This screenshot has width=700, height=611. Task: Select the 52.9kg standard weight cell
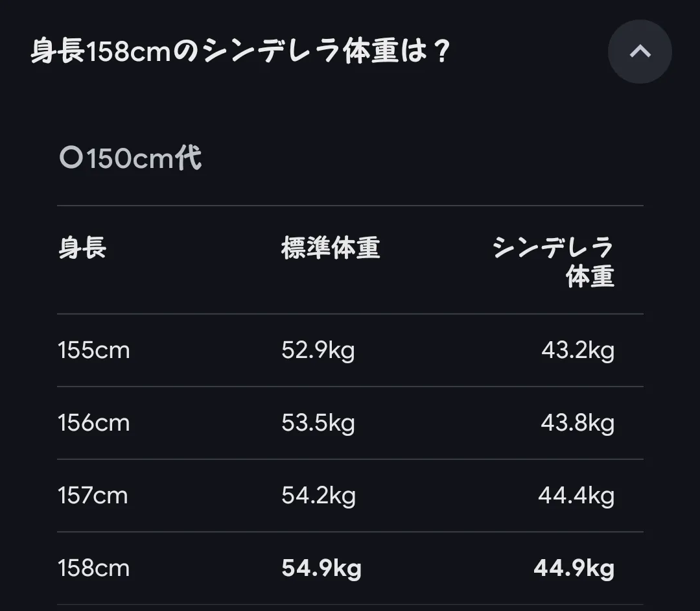click(x=318, y=351)
